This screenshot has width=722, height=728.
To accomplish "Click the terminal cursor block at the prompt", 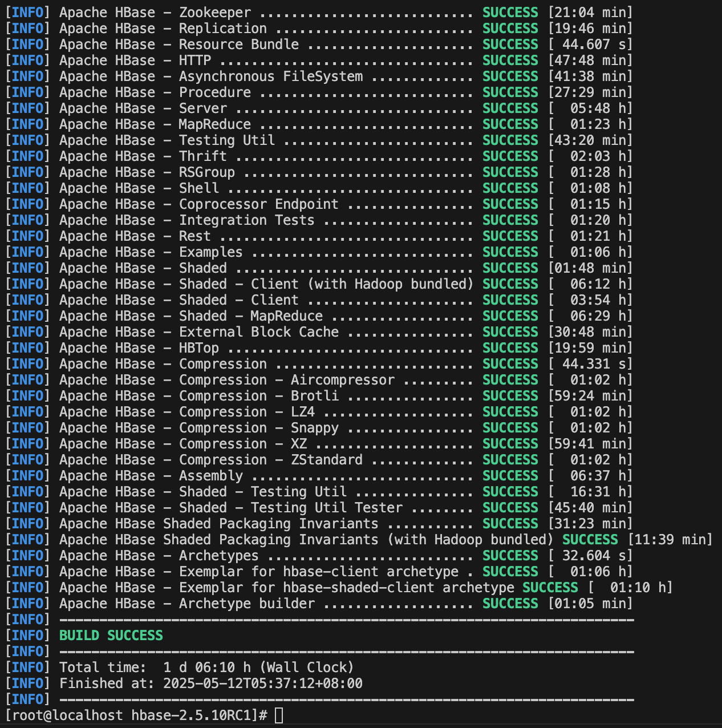I will (x=279, y=715).
